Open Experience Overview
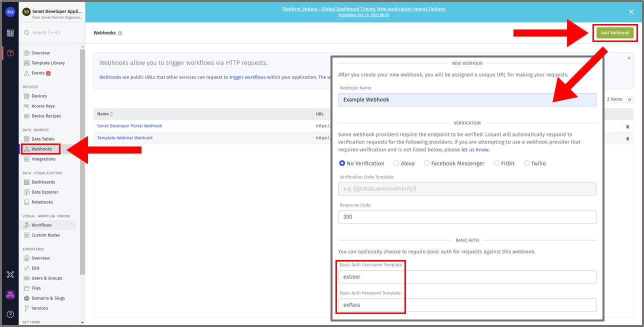Image resolution: width=644 pixels, height=327 pixels. coord(40,258)
